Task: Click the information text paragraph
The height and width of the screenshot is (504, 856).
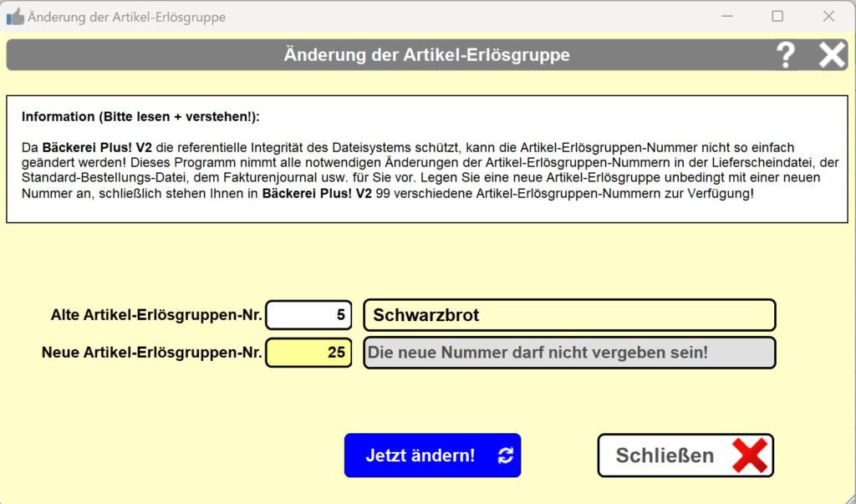Action: (x=426, y=170)
